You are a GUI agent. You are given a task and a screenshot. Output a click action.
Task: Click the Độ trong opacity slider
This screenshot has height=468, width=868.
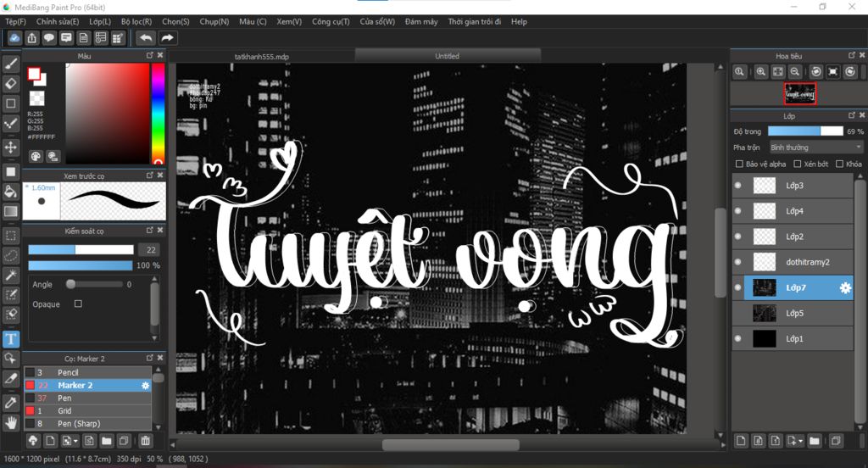pos(805,131)
